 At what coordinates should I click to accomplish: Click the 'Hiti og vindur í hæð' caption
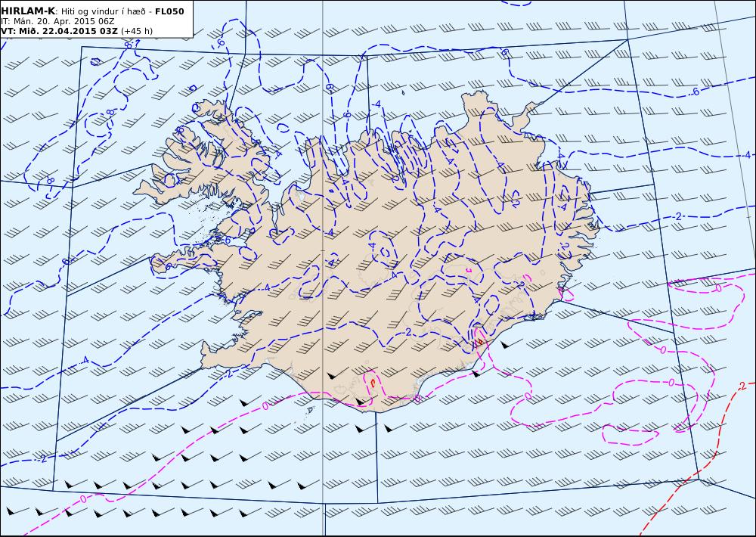tap(104, 11)
